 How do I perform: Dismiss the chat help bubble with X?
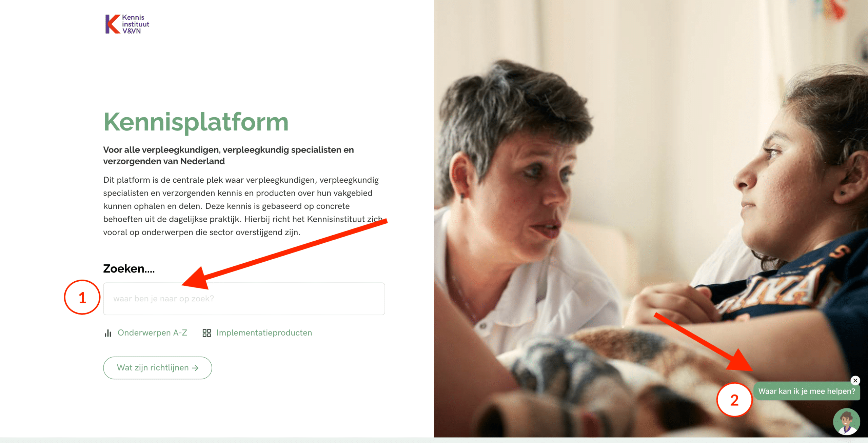pyautogui.click(x=855, y=381)
